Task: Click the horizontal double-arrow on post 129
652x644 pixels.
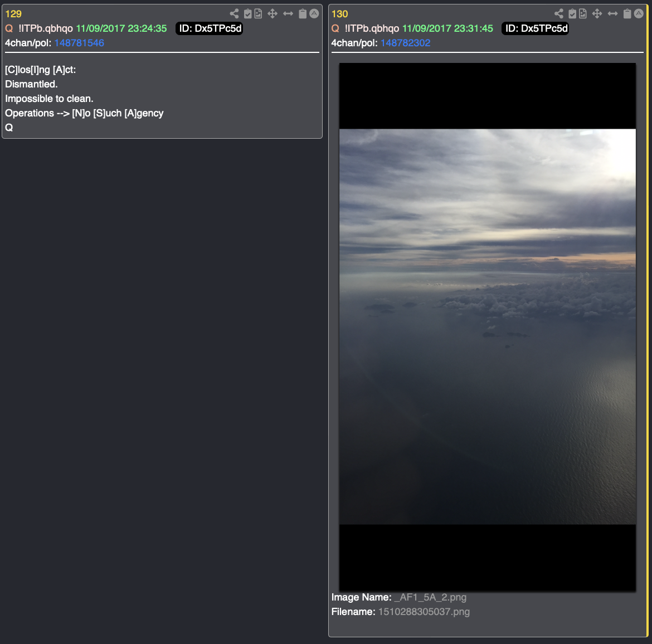Action: 288,14
